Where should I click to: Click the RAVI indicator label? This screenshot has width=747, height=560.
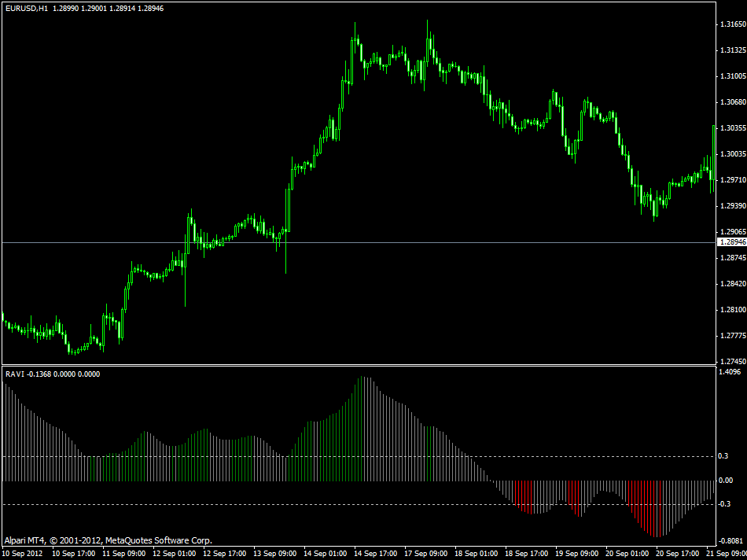[16, 374]
